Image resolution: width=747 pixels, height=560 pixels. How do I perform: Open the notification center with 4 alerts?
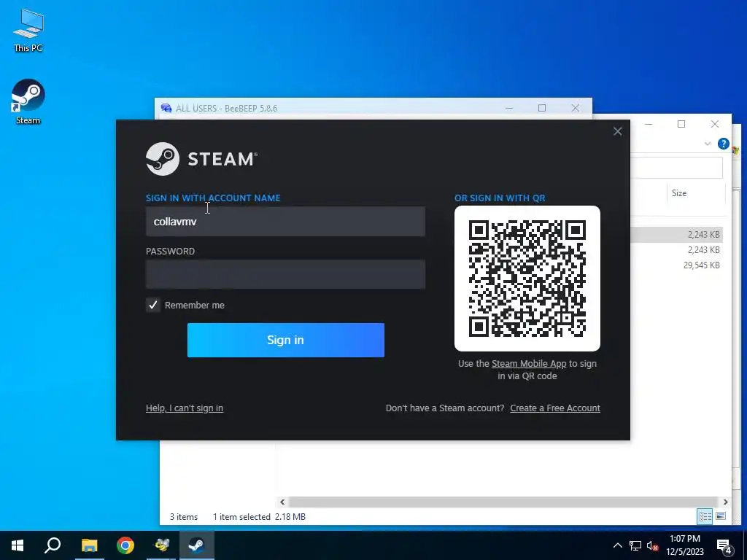point(724,545)
